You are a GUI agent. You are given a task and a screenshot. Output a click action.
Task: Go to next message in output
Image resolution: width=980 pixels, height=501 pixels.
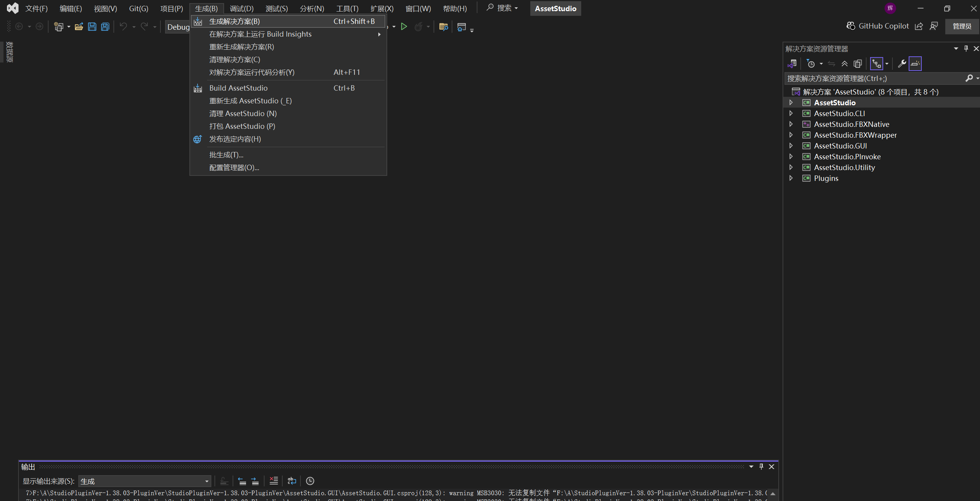(255, 481)
